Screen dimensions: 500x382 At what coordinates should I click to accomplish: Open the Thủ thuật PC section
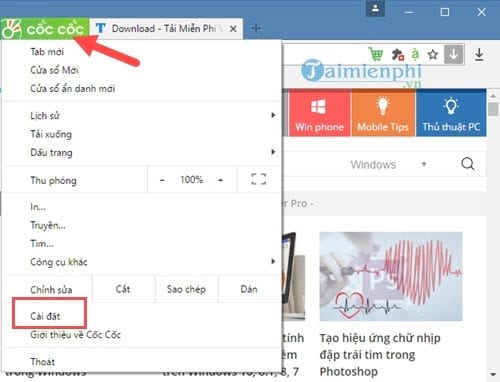[x=451, y=113]
